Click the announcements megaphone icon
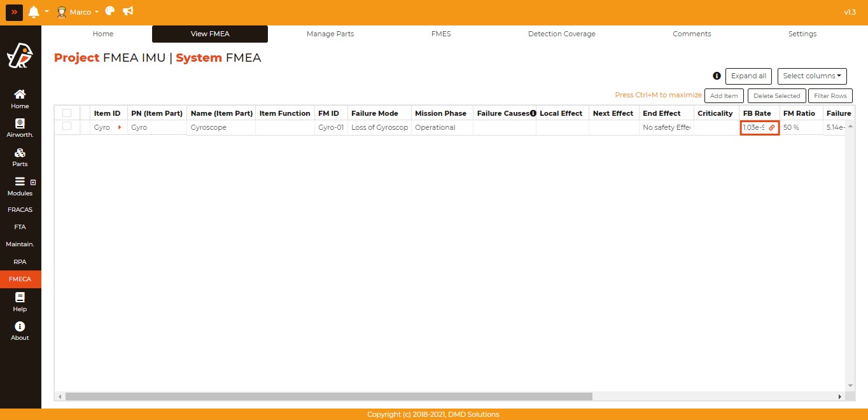The height and width of the screenshot is (420, 868). coord(128,11)
